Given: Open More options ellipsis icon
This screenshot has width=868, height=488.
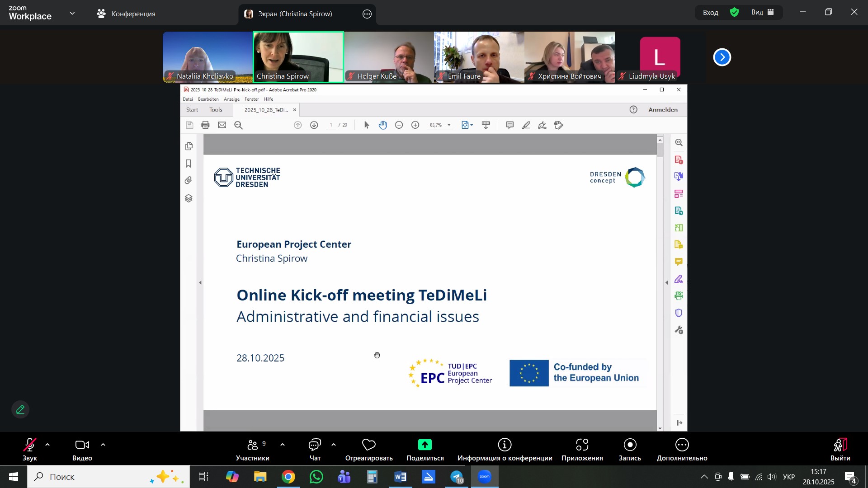Looking at the screenshot, I should point(682,446).
